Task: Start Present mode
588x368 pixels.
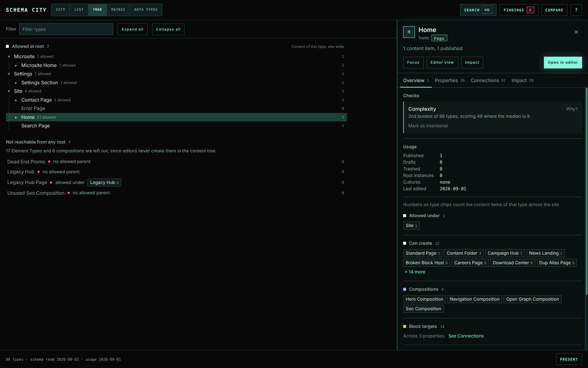Action: coord(569,359)
